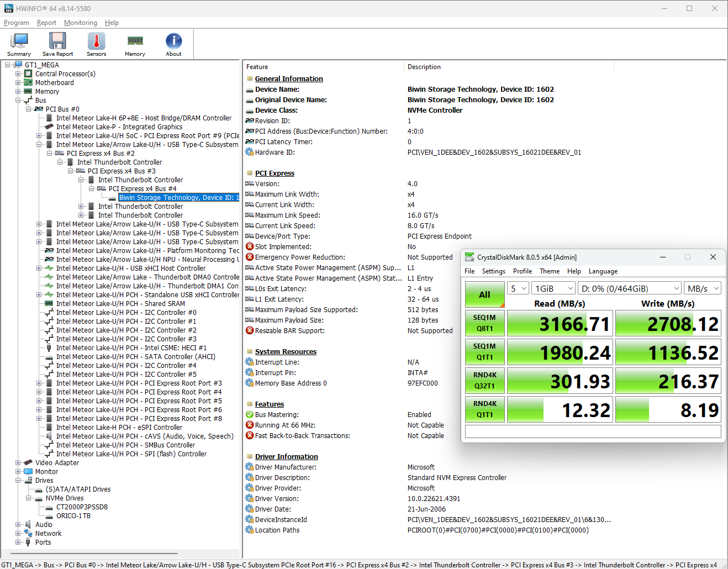Click the Interrupt Line icon
This screenshot has height=569, width=728.
250,362
